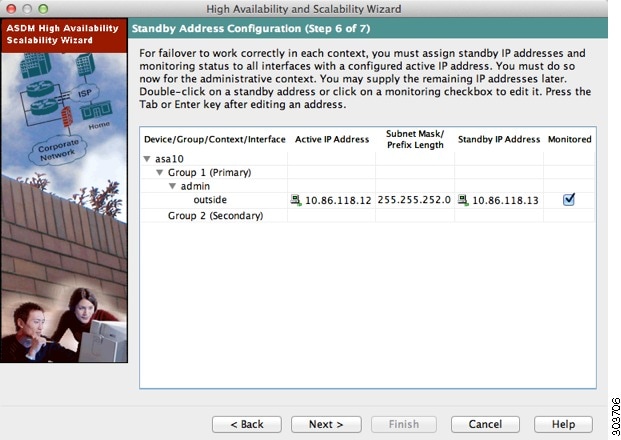621x440 pixels.
Task: Click the Standby IP Address column header
Action: coord(499,139)
